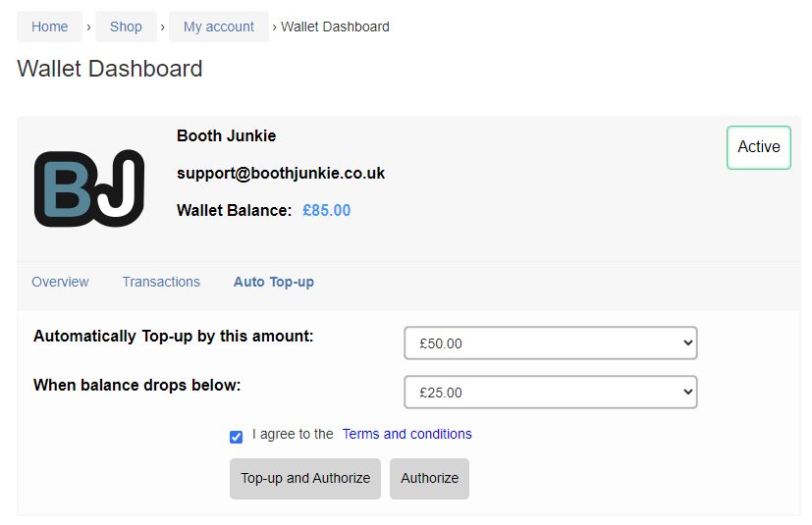The height and width of the screenshot is (525, 812).
Task: Open the Terms and conditions link
Action: [x=407, y=434]
